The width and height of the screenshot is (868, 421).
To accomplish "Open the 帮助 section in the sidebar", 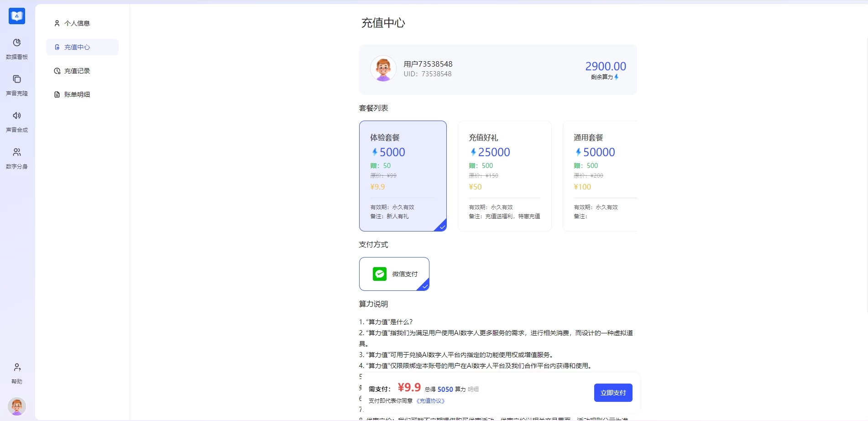I will pyautogui.click(x=16, y=373).
